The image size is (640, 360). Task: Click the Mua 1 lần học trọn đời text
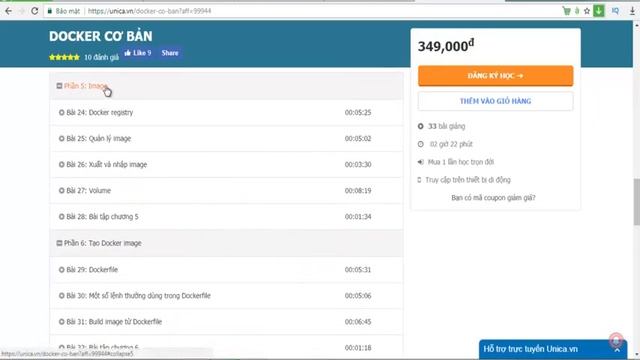point(461,162)
